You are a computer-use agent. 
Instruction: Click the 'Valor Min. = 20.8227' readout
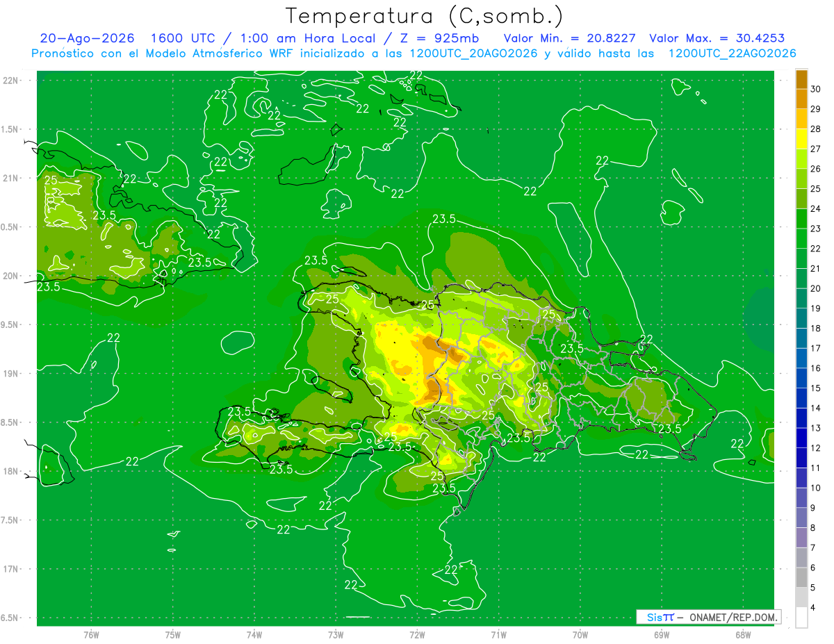point(571,39)
